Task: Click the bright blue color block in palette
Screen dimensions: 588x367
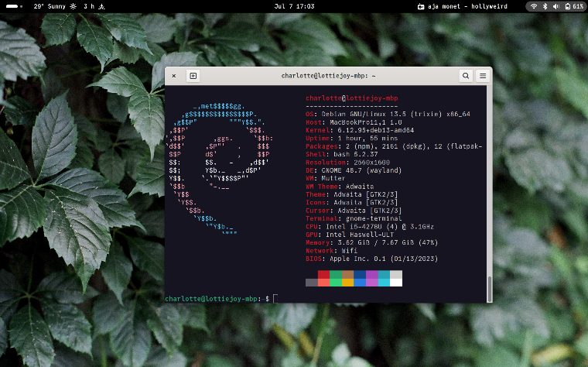Action: pyautogui.click(x=360, y=282)
